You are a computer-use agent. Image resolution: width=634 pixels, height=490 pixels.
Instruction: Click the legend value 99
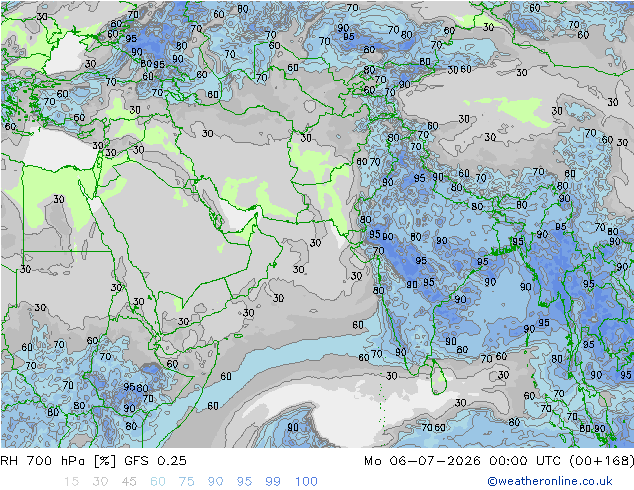(273, 482)
